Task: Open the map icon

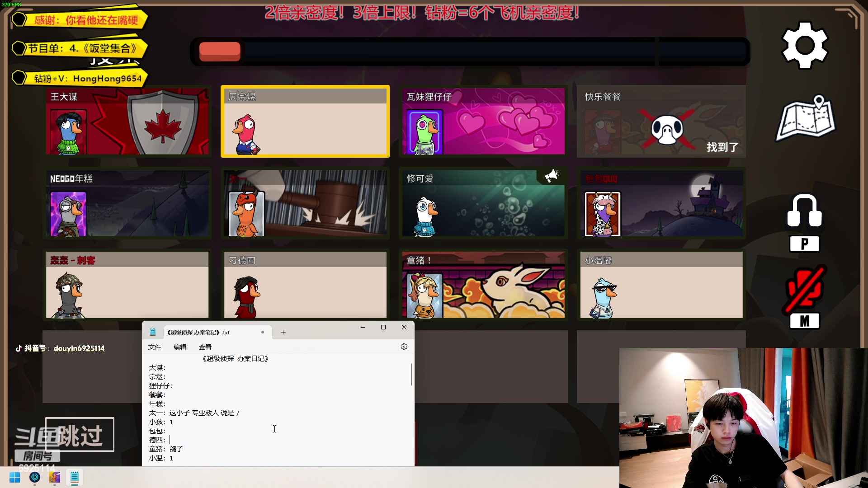Action: (x=806, y=118)
